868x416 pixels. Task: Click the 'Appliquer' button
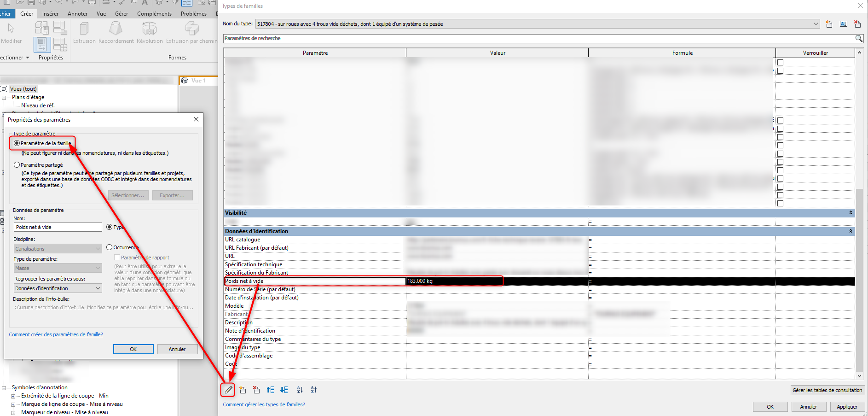pyautogui.click(x=847, y=407)
